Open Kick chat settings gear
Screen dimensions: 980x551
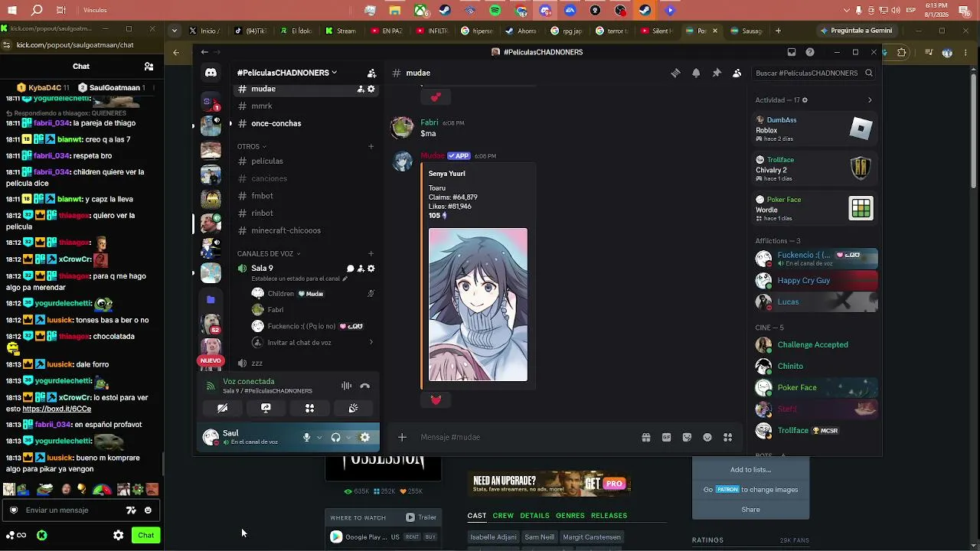point(118,535)
